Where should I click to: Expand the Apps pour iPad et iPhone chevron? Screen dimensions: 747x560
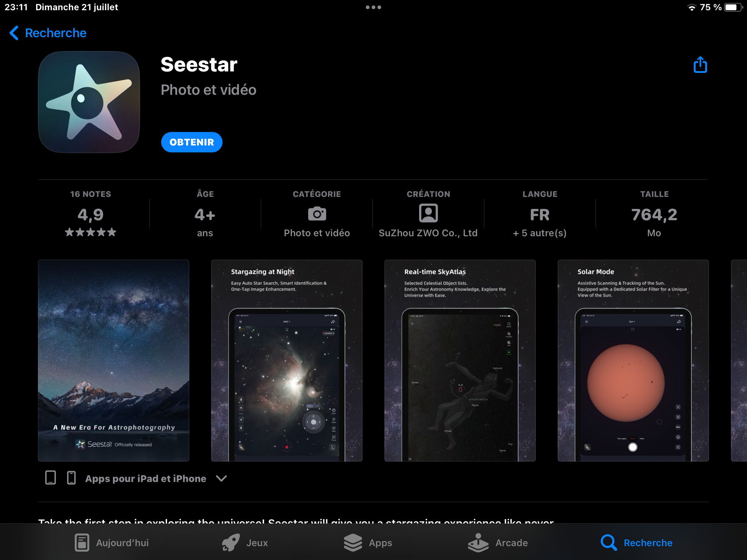point(221,478)
